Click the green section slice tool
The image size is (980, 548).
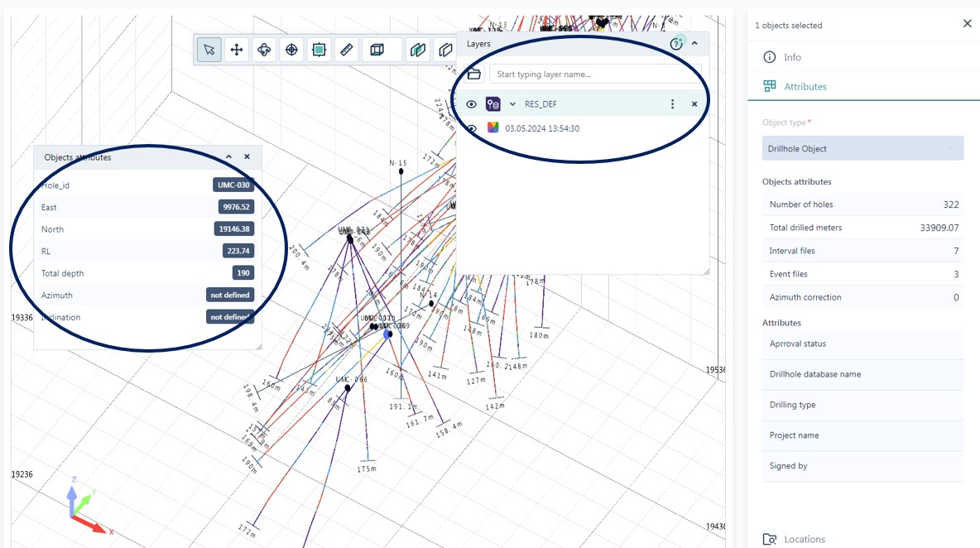tap(418, 50)
